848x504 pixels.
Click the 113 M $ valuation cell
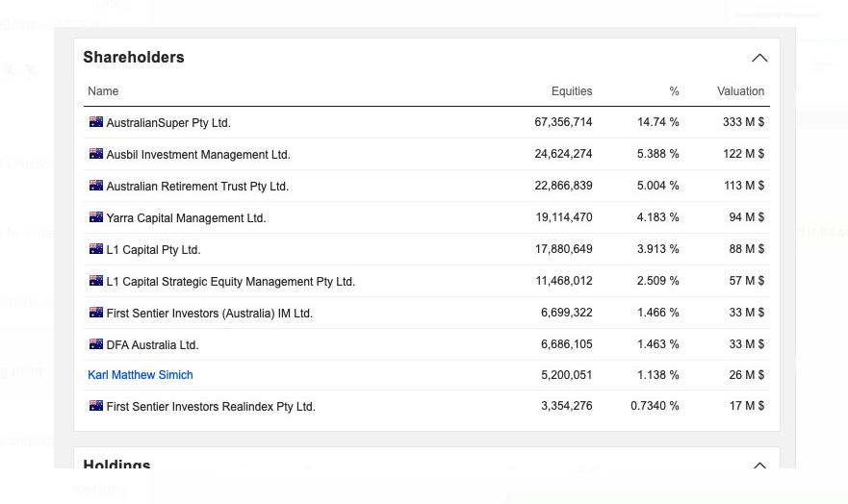pos(744,186)
